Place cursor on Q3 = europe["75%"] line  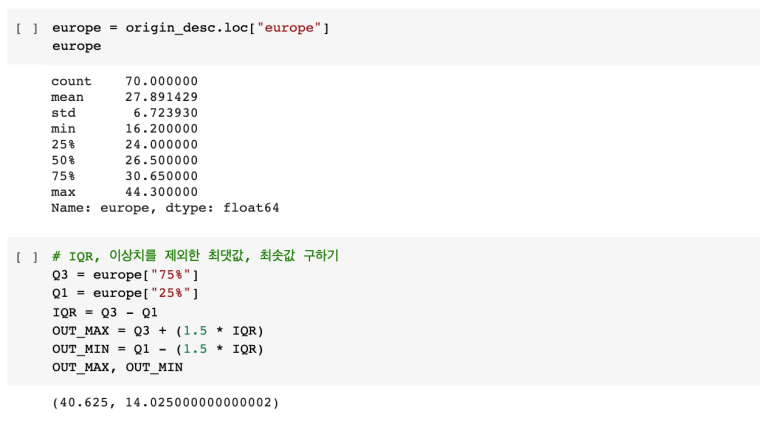click(x=126, y=275)
